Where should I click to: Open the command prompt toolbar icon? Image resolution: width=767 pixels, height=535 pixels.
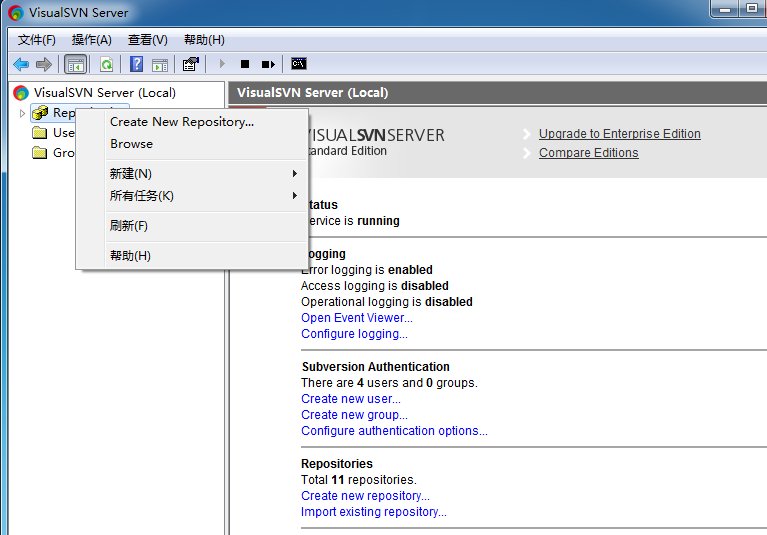point(298,64)
